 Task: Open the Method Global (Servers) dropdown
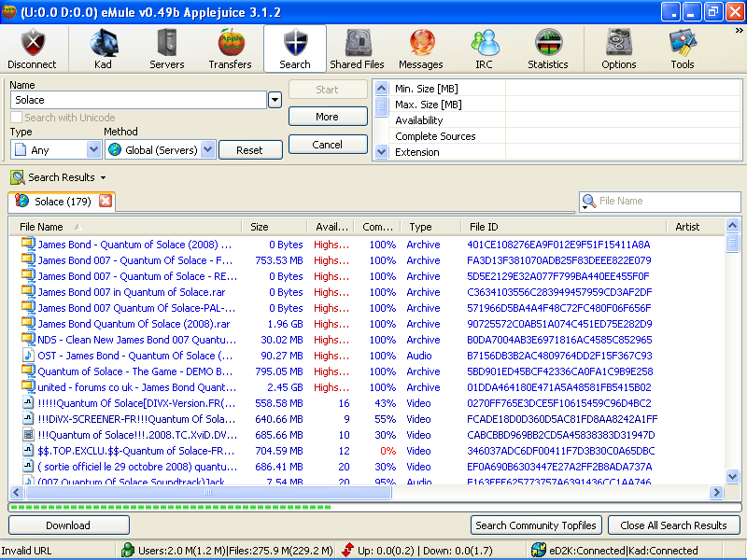click(x=208, y=149)
